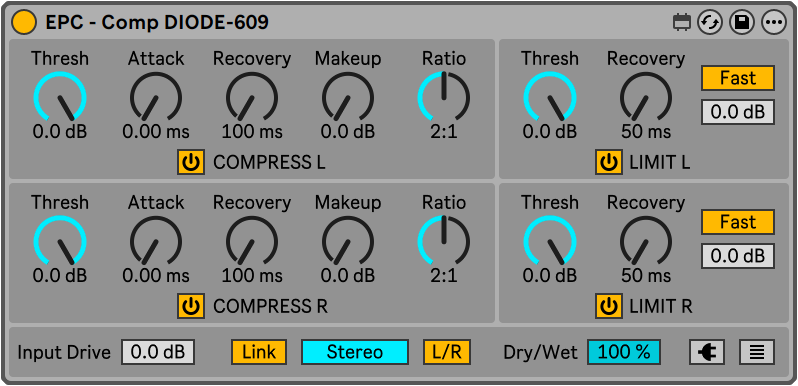Click the Fast button in LIMIT R section
This screenshot has height=386, width=798.
pos(738,222)
